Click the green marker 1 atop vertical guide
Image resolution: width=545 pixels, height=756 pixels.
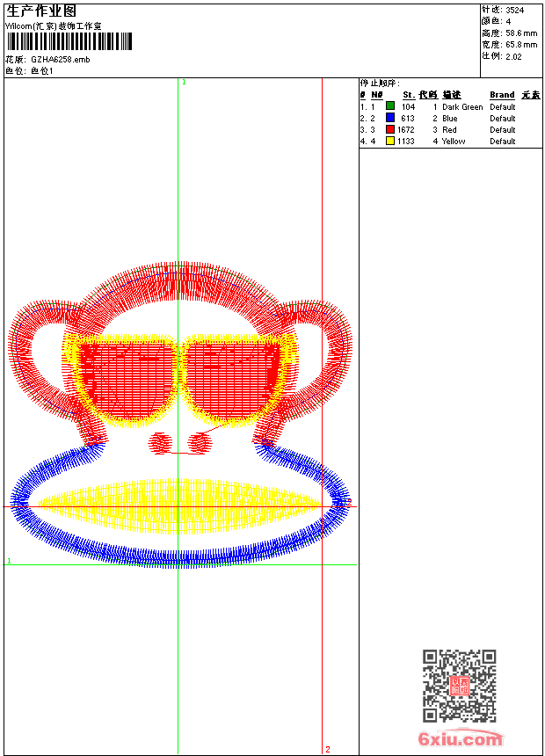pos(184,82)
